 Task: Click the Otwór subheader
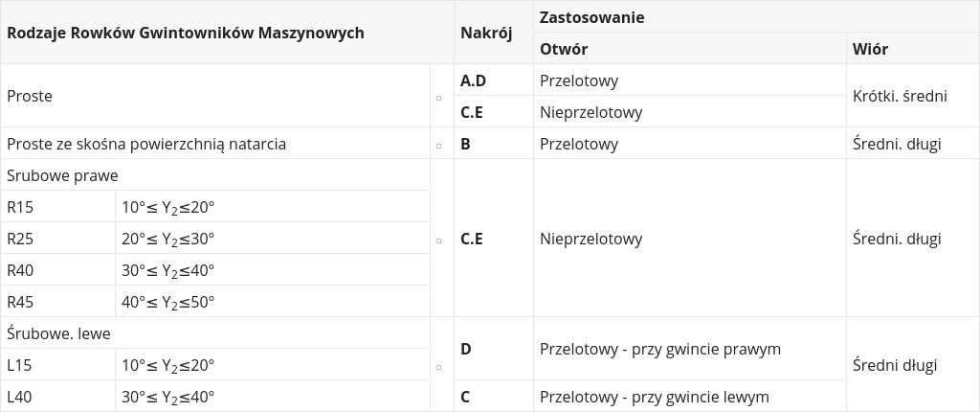coord(564,49)
